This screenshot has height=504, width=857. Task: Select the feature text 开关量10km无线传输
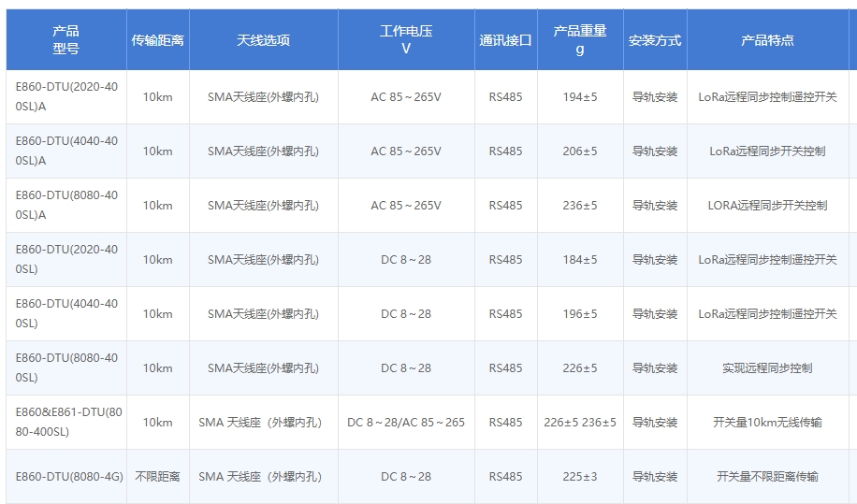[x=767, y=422]
